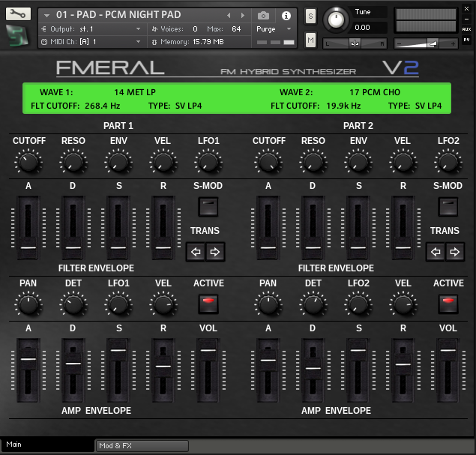Click Part 1 filter LFO1 knob
This screenshot has width=476, height=455.
coord(208,162)
